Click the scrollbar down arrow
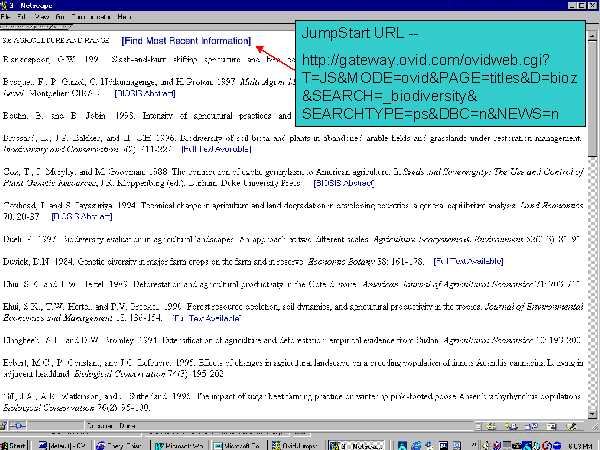Viewport: 600px width, 450px height. coord(592,414)
